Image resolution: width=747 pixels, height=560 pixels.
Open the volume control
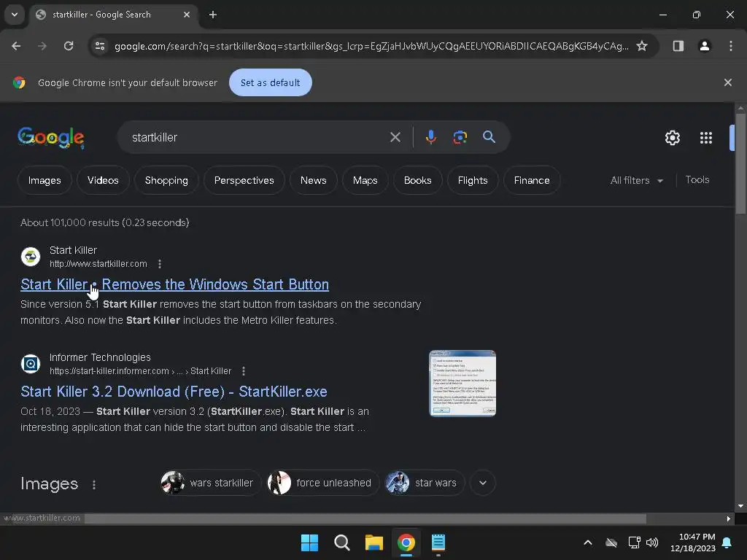[x=652, y=542]
